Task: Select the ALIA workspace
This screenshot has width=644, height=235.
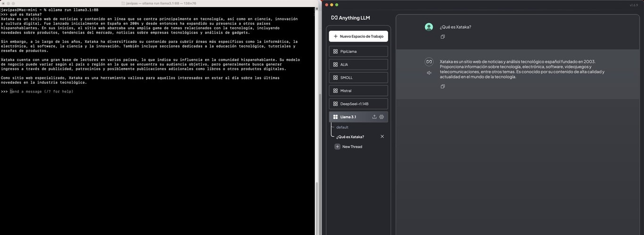Action: 358,65
